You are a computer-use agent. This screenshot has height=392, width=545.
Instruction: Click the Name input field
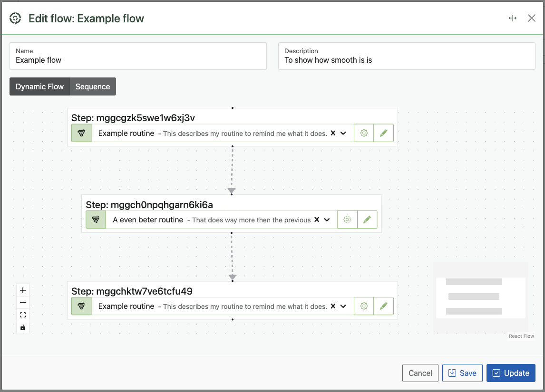[138, 56]
